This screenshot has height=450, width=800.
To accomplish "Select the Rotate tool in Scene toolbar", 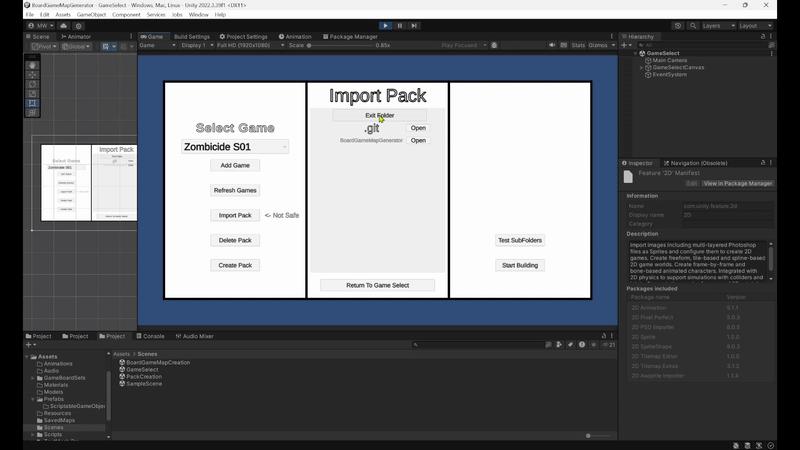I will click(x=33, y=84).
